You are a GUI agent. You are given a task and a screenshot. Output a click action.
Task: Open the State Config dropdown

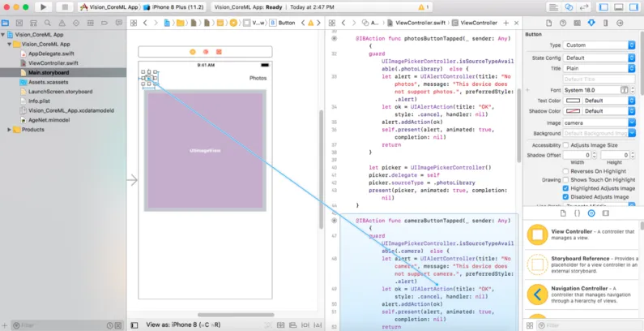(599, 58)
